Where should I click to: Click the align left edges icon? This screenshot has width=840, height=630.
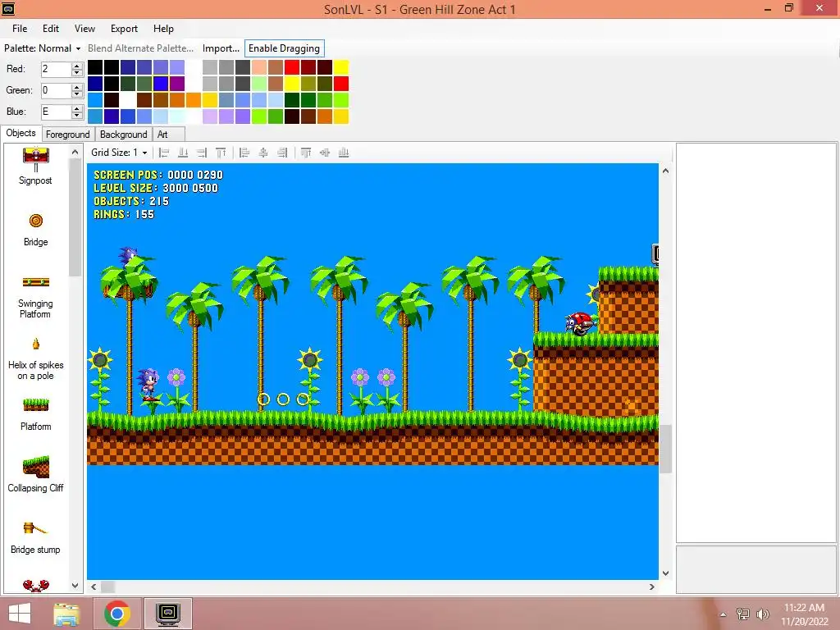(x=244, y=153)
